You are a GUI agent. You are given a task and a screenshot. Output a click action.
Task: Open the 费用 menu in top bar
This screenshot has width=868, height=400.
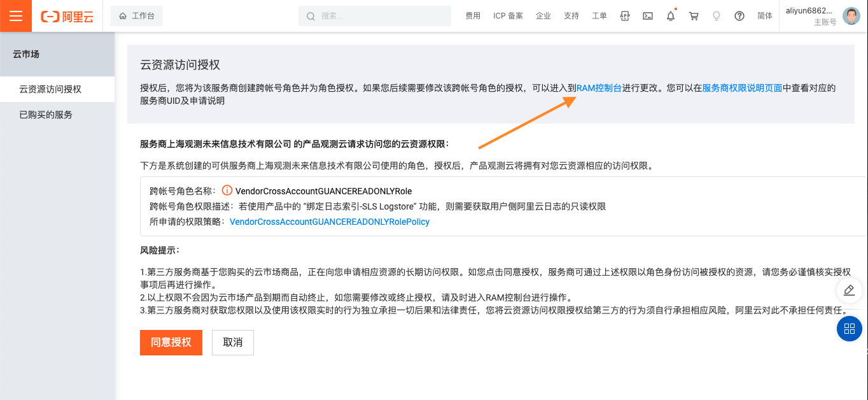[473, 16]
